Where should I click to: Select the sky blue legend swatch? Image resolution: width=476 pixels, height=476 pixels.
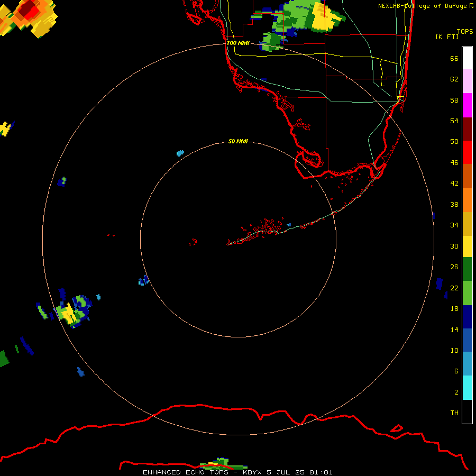coord(467,364)
